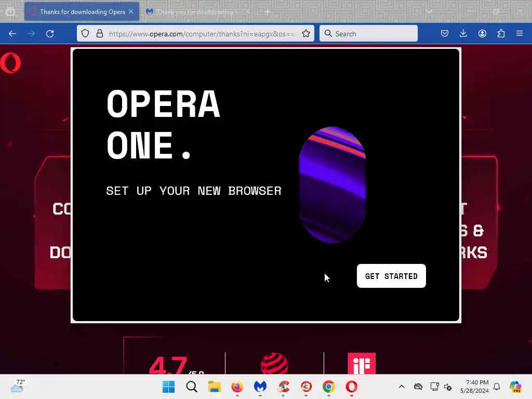Open the clock showing 7:40 PM
The height and width of the screenshot is (399, 532).
pyautogui.click(x=474, y=387)
